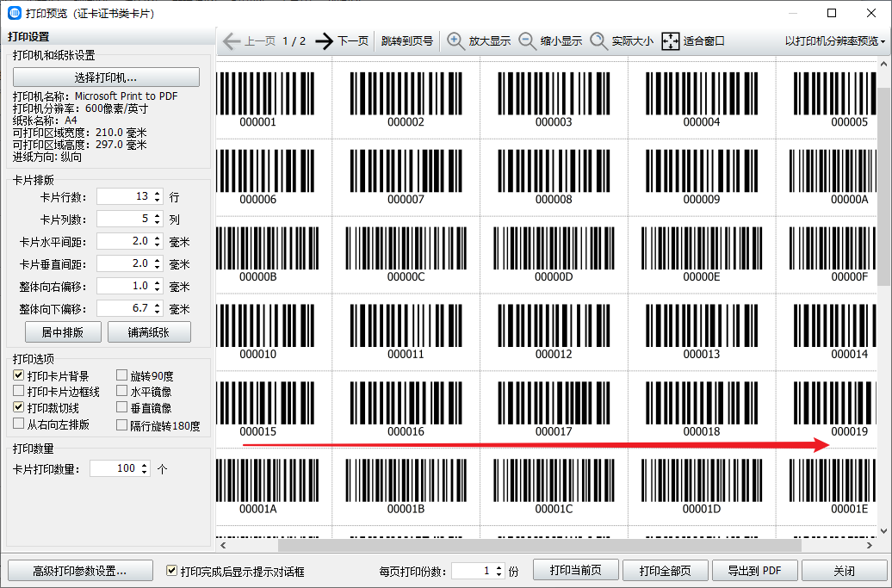
Task: Click 居中排版 button
Action: coord(63,332)
